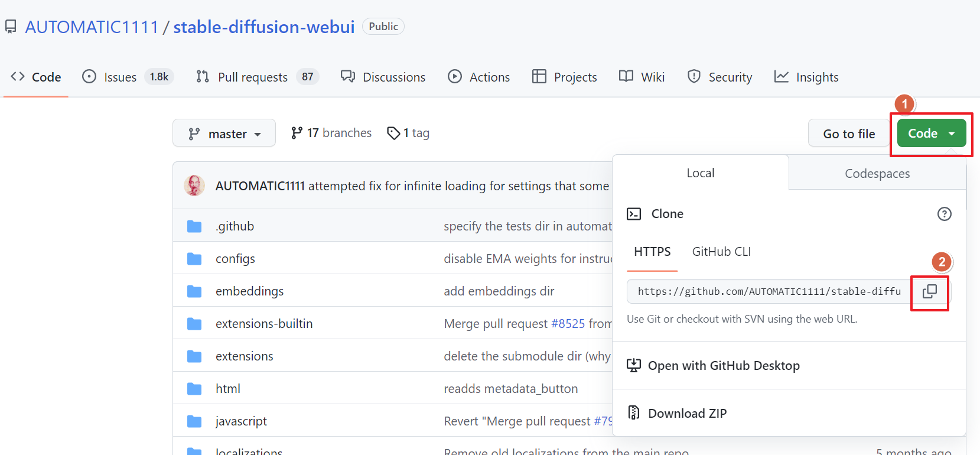Select the HTTPS clone method tab
The height and width of the screenshot is (455, 980).
pos(652,252)
